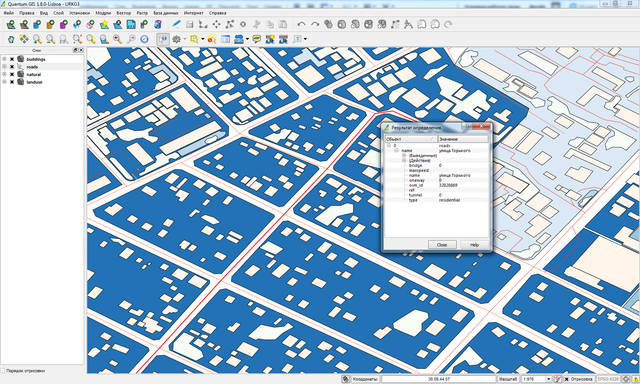Open the Правка menu
640x384 pixels.
click(x=27, y=13)
